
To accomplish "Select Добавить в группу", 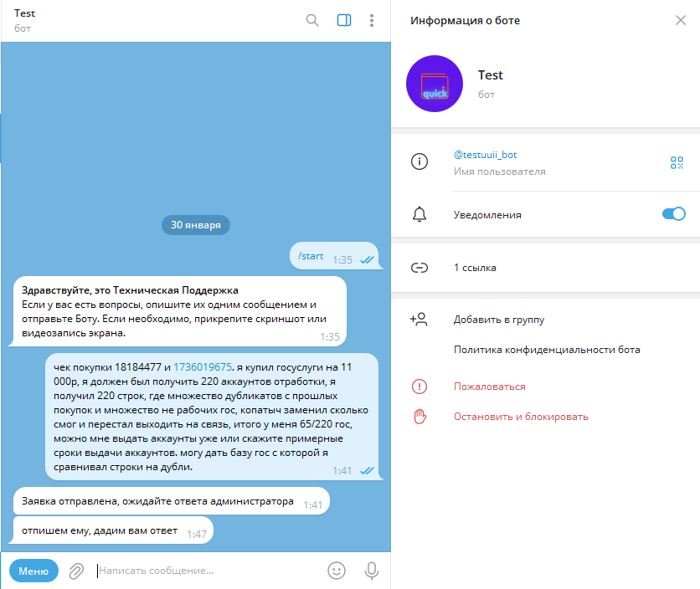I will [x=499, y=320].
